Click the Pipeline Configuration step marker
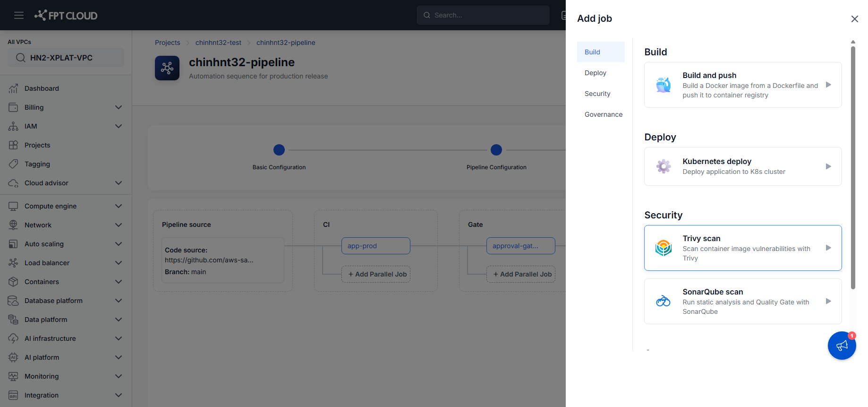Screen dimensions: 868x407 (x=496, y=150)
